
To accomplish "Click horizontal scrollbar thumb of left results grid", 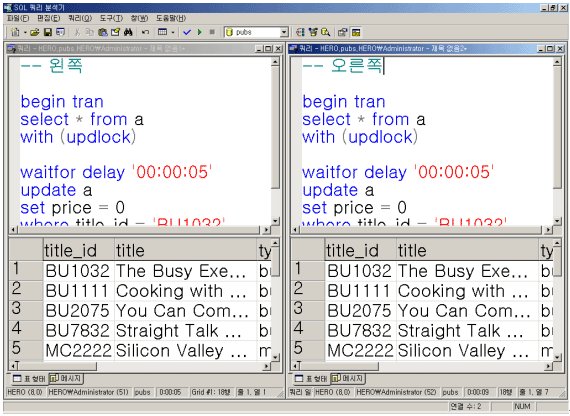I will tap(57, 366).
